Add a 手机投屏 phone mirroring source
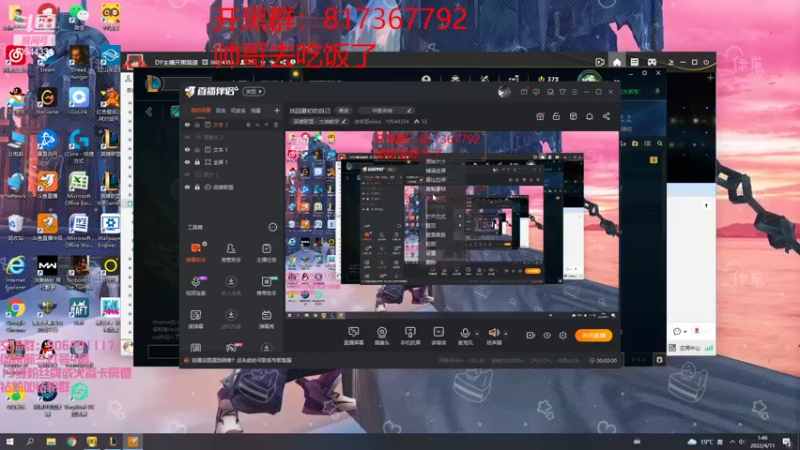 point(410,336)
